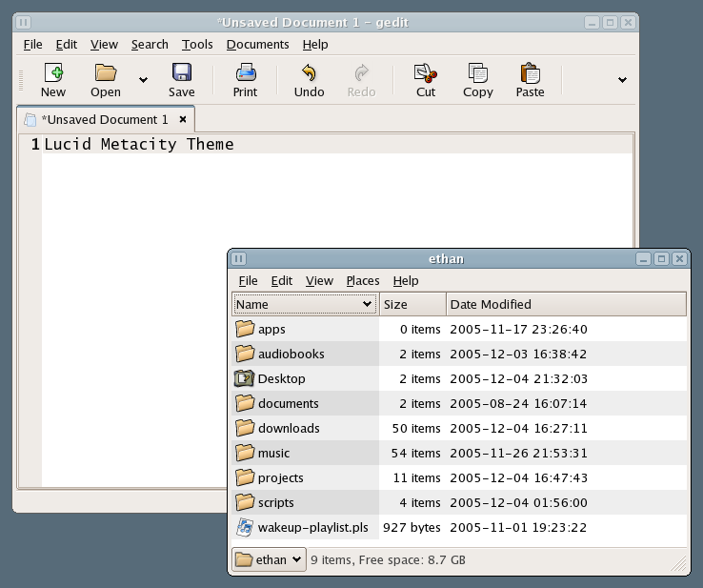Viewport: 703px width, 588px height.
Task: Click the gedit toolbar drag handle
Action: [x=21, y=80]
